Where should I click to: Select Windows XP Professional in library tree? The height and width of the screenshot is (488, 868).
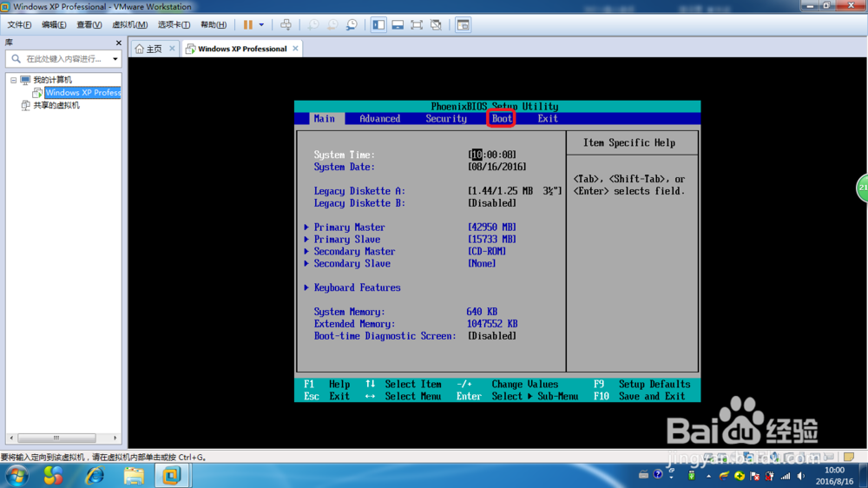(x=82, y=93)
